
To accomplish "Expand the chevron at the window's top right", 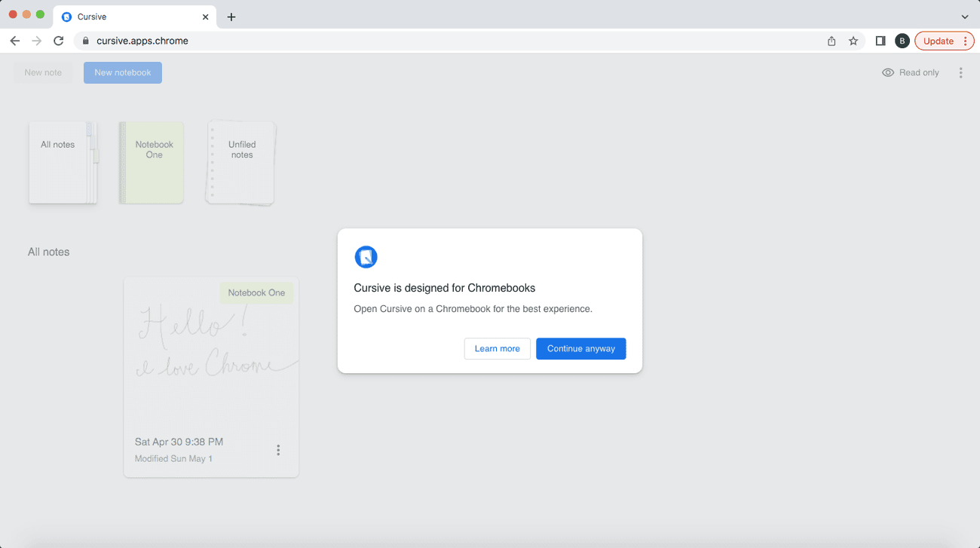I will tap(964, 16).
